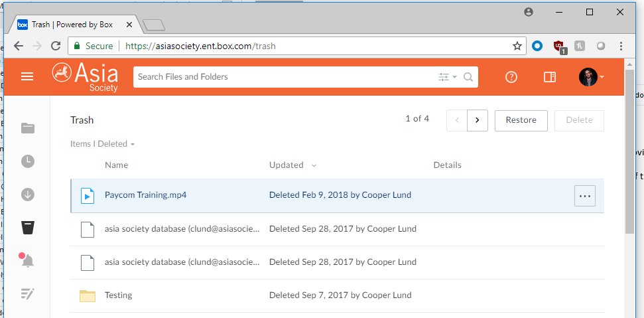Go to next page of trash

(x=478, y=120)
